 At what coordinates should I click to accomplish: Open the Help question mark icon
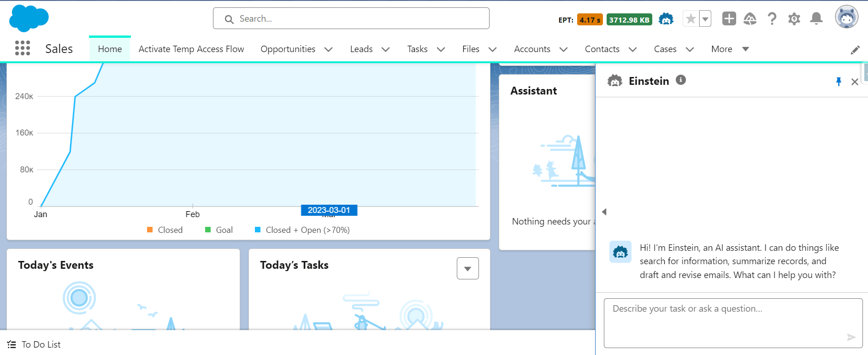pyautogui.click(x=772, y=19)
